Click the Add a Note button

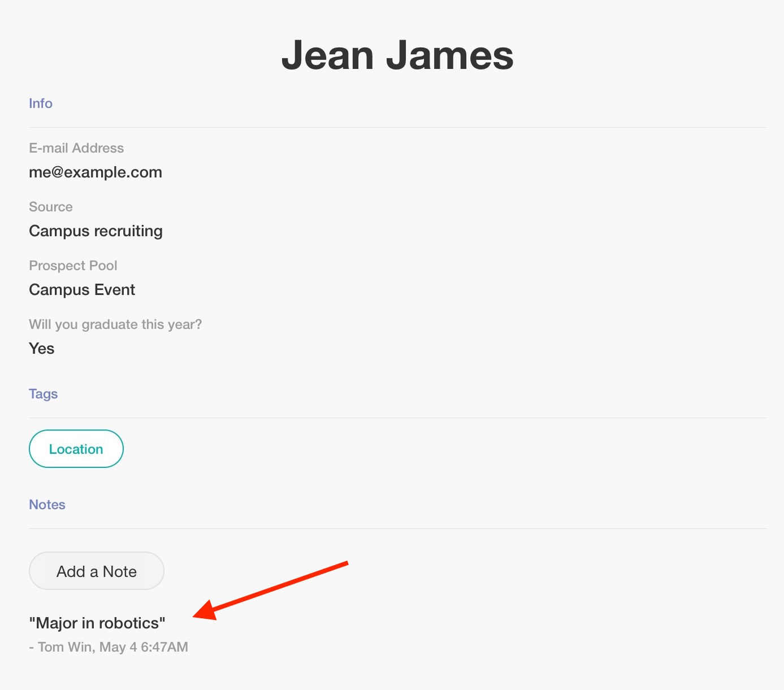(x=97, y=571)
